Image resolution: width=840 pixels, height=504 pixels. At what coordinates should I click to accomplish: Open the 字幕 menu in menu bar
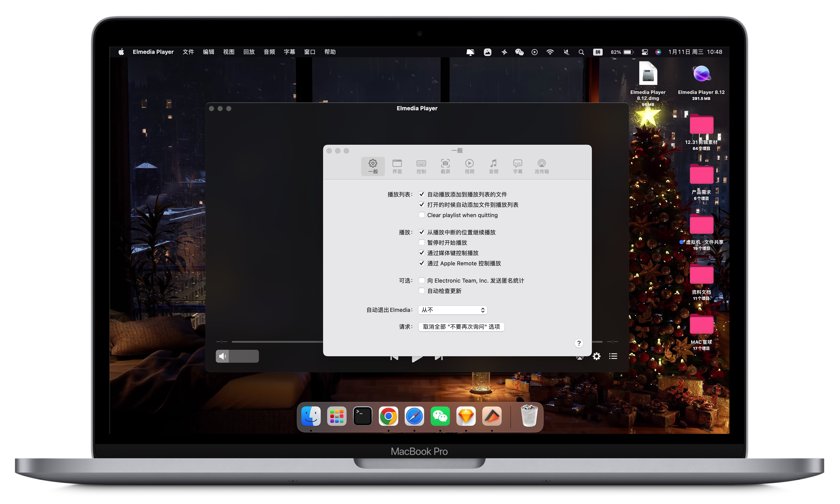pyautogui.click(x=289, y=52)
